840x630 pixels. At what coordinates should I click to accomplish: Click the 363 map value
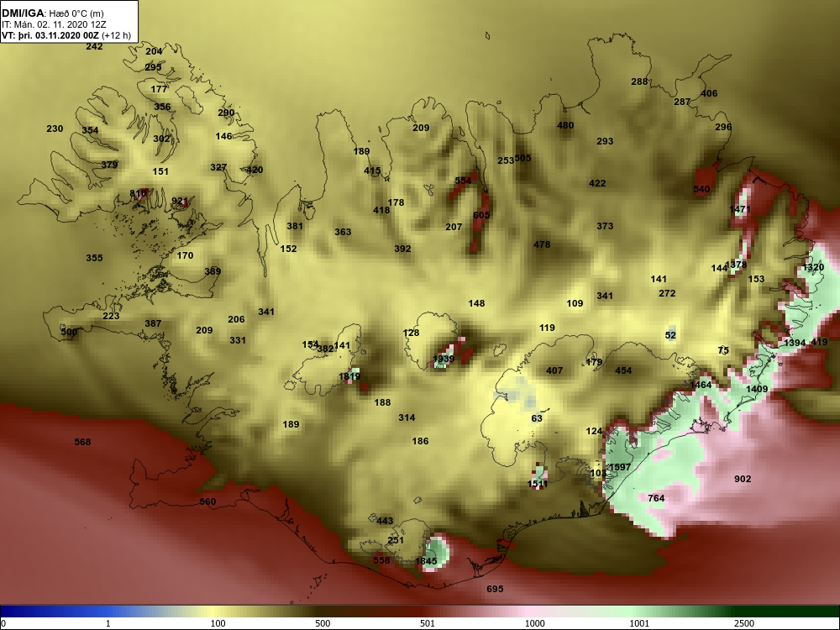[x=343, y=232]
